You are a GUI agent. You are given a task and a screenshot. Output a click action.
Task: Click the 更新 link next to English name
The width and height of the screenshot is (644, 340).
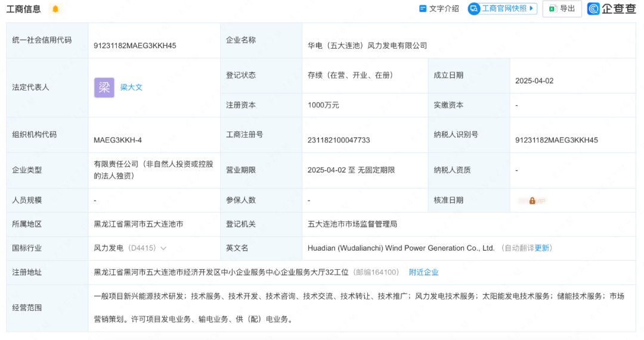pyautogui.click(x=541, y=248)
